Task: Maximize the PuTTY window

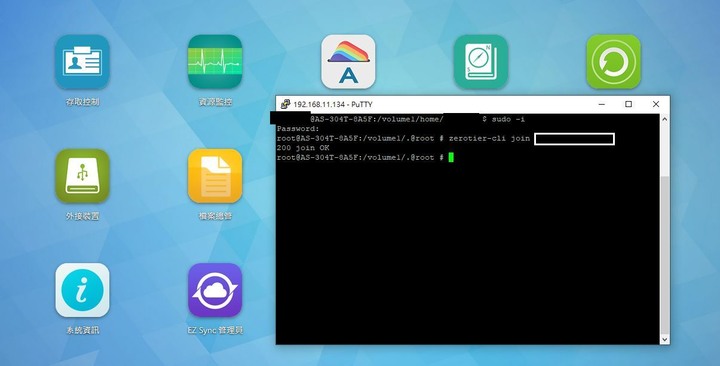Action: [x=629, y=104]
